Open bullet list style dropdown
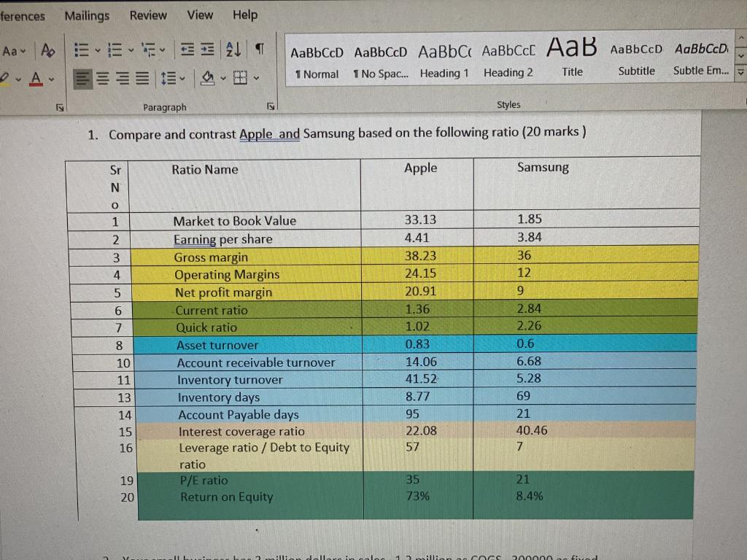The width and height of the screenshot is (747, 560). pos(98,50)
